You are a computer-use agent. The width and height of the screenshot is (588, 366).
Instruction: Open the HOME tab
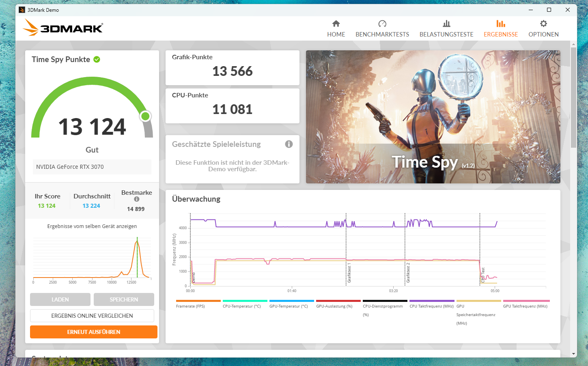[336, 28]
